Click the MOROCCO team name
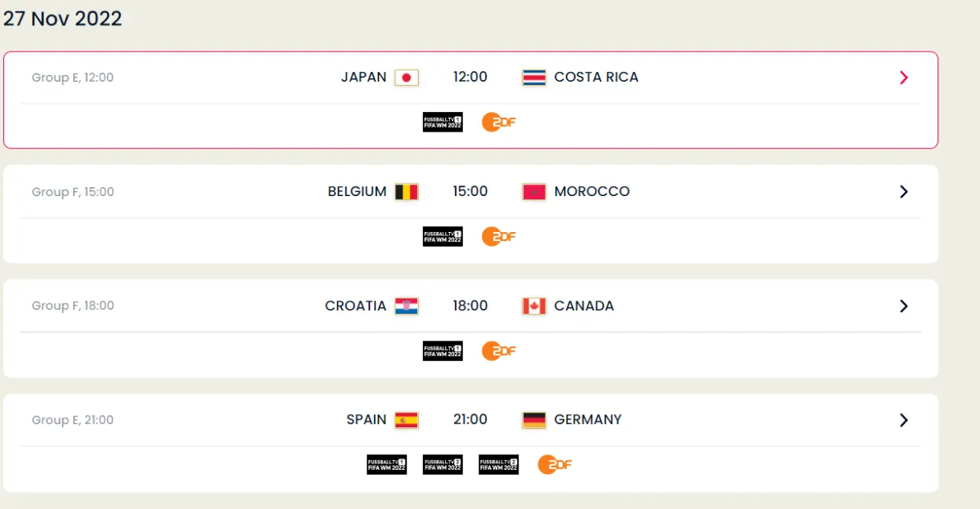 tap(591, 192)
